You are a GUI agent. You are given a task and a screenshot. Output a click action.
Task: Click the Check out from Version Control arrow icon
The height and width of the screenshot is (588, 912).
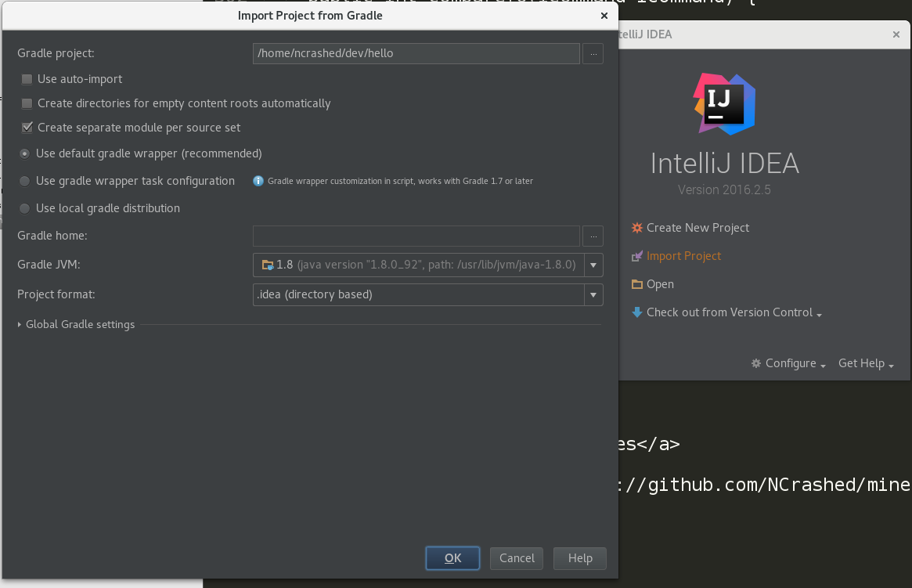click(x=637, y=312)
